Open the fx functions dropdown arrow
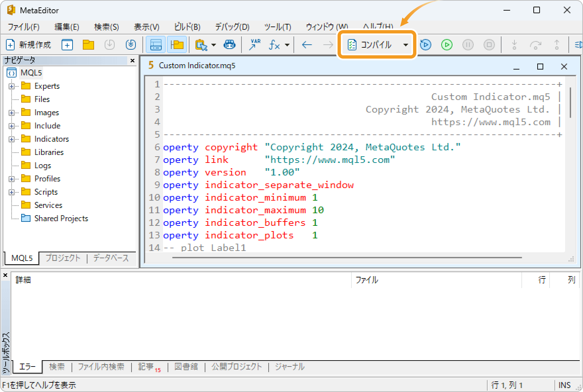This screenshot has height=392, width=583. click(x=287, y=45)
